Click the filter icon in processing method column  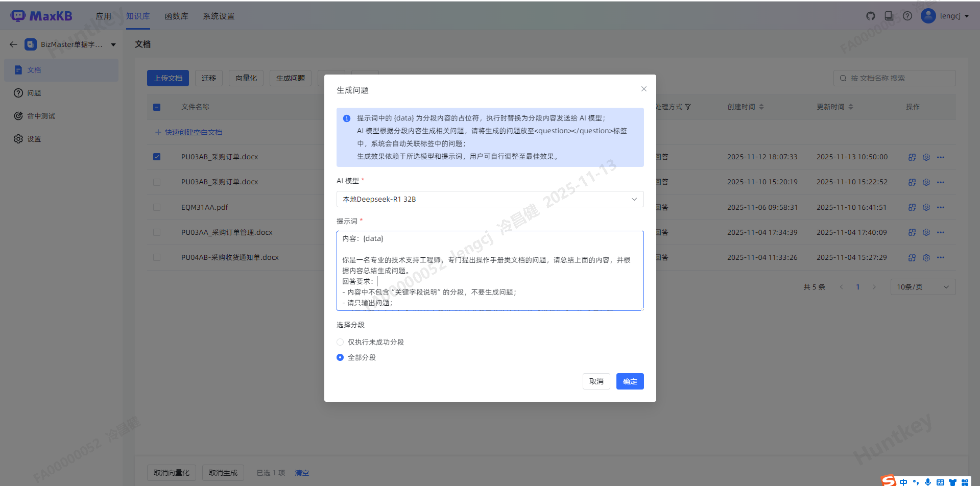point(688,107)
